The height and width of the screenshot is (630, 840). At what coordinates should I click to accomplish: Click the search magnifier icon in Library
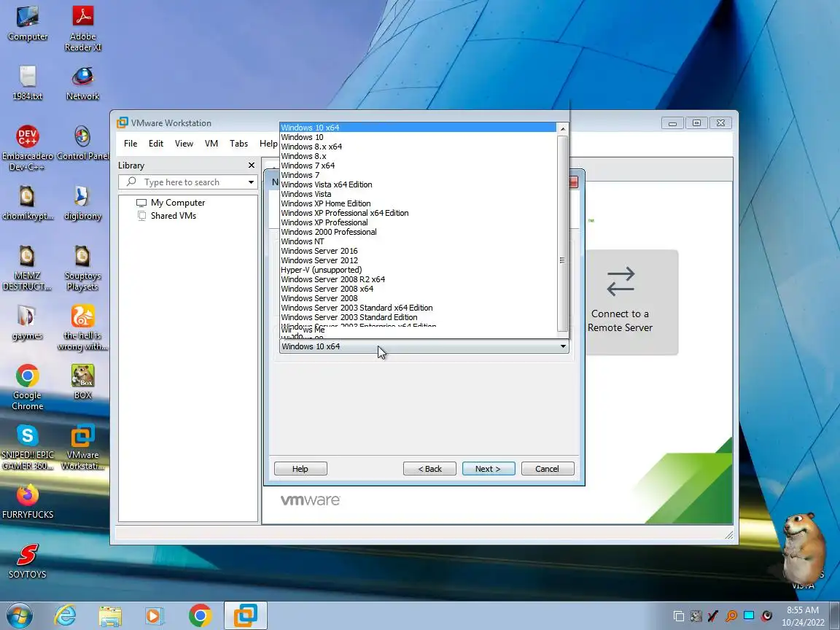(131, 182)
